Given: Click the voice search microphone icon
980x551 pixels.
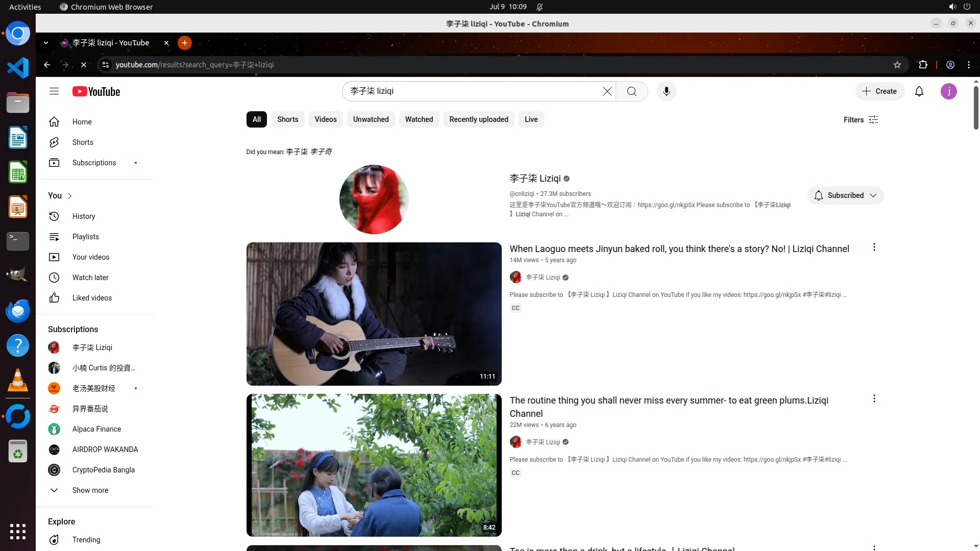Looking at the screenshot, I should [x=666, y=91].
